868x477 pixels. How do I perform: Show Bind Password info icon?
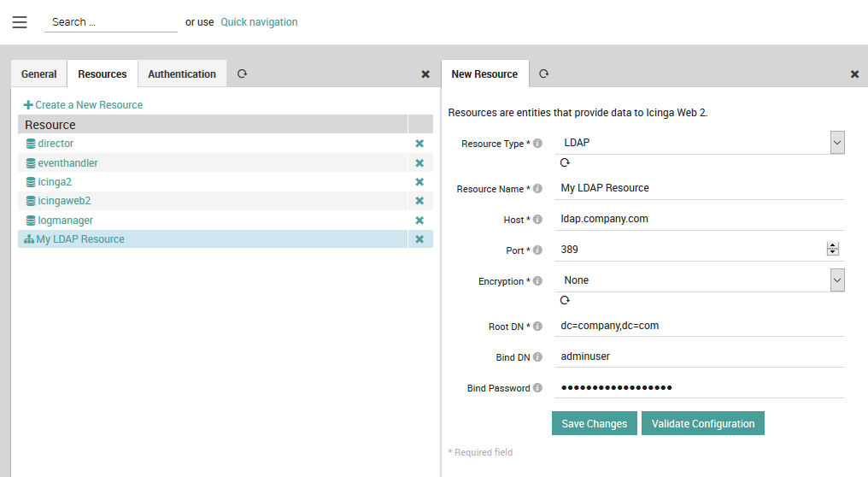(537, 388)
